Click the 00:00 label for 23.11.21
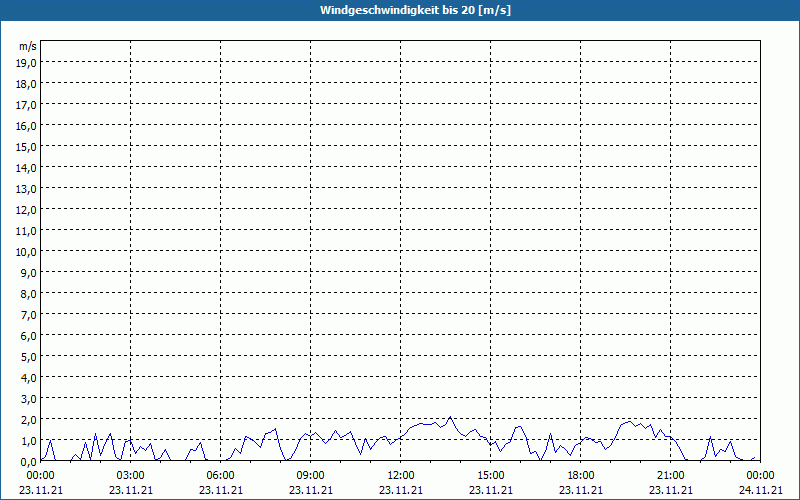Viewport: 800px width, 500px height. 41,476
